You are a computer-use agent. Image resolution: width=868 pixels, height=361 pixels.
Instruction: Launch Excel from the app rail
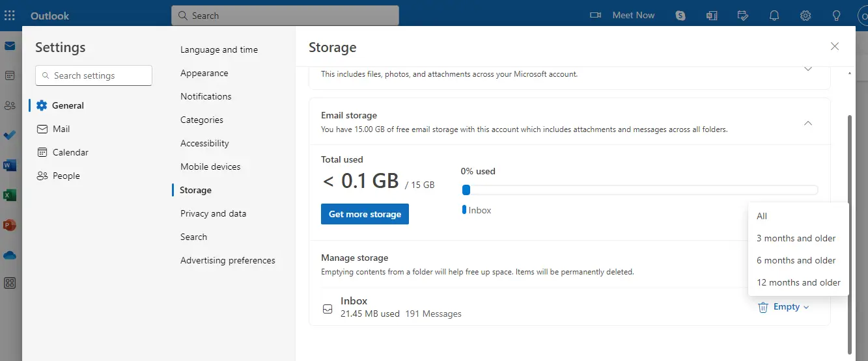tap(10, 195)
